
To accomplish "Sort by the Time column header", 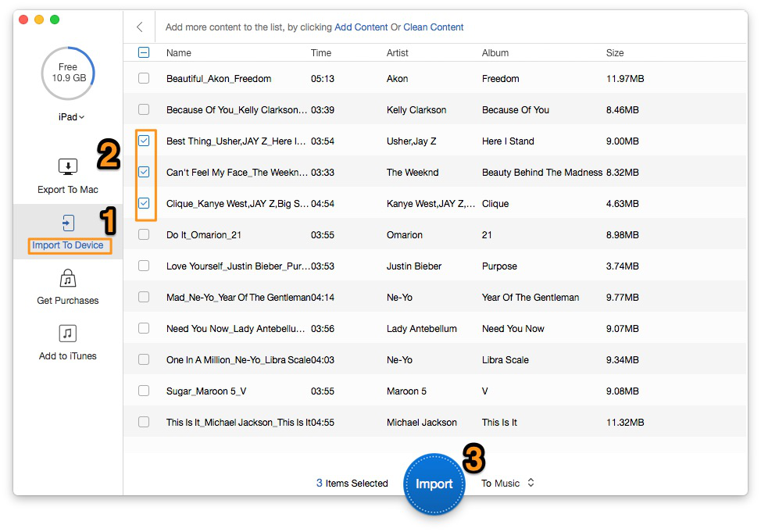I will coord(321,53).
